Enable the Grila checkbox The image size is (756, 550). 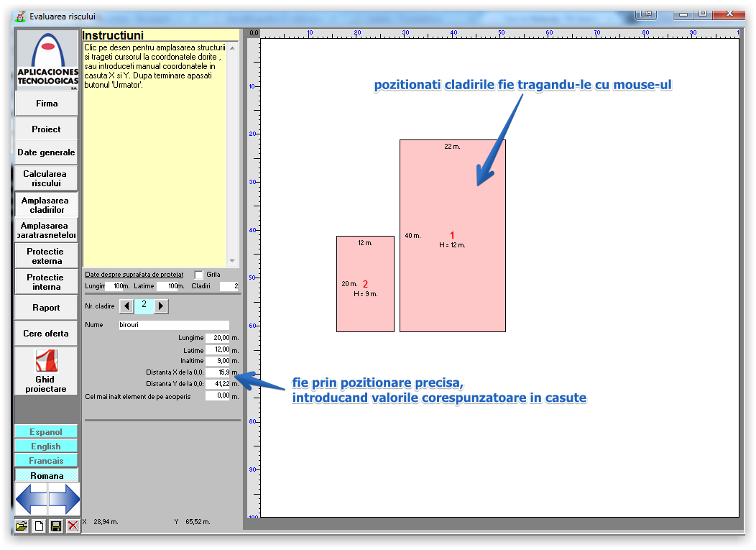tap(199, 275)
